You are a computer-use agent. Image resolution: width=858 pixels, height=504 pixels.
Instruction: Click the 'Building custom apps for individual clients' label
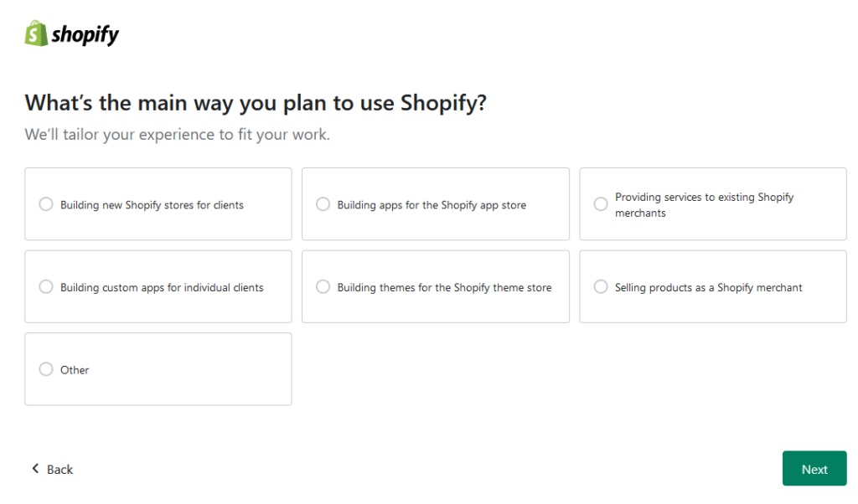coord(162,288)
